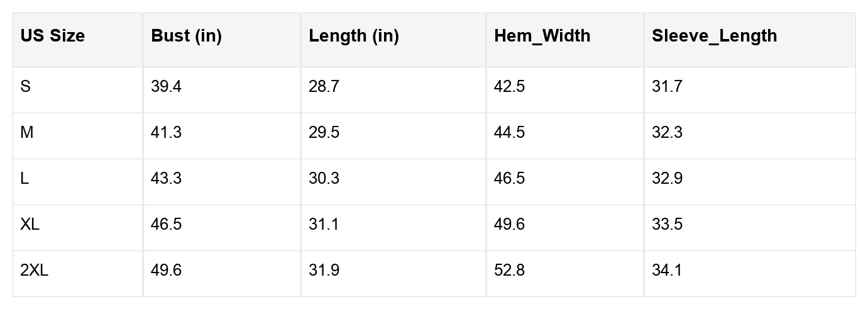Click the Bust (in) column header
Viewport: 868px width, 309px height.
pyautogui.click(x=186, y=36)
